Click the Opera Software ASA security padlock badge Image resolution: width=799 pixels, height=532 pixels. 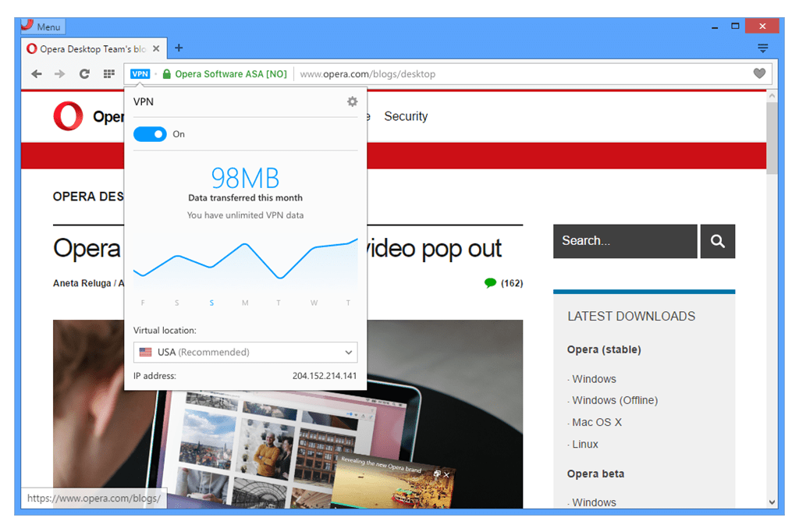[166, 73]
